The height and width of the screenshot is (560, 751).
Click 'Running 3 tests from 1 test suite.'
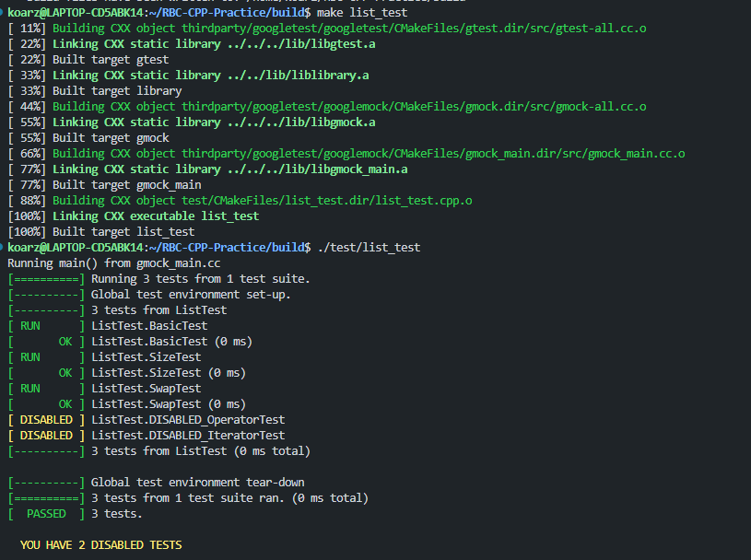201,279
